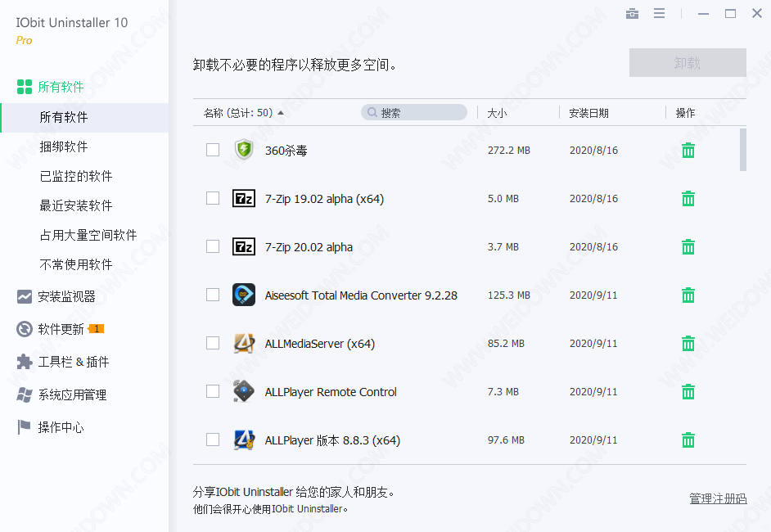Click trash icon for 7-Zip 20.02 alpha
771x532 pixels.
[688, 247]
